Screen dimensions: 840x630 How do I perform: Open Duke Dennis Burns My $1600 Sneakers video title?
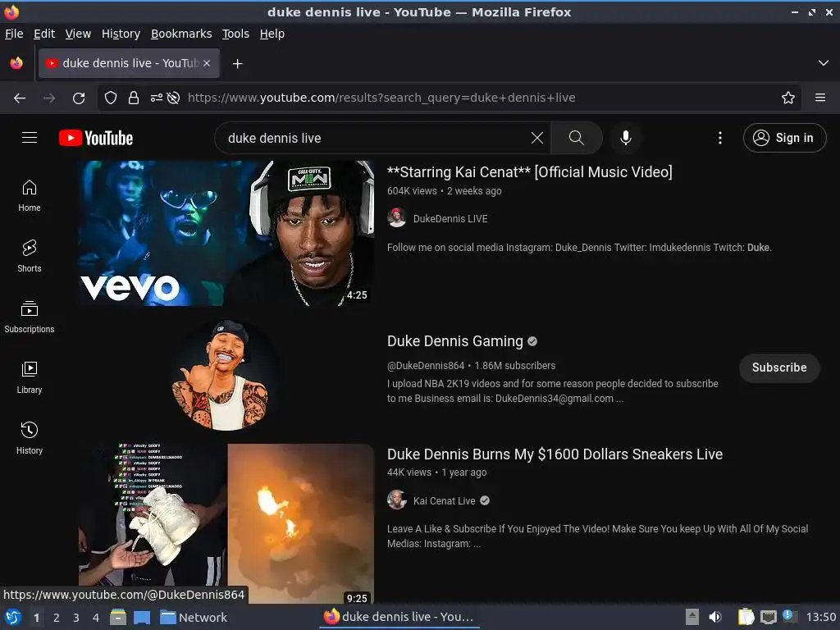[x=555, y=454]
